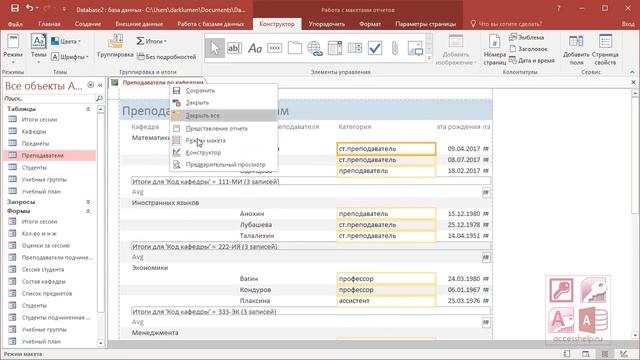Click the Заголовок title button
640x360 pixels.
529,49
